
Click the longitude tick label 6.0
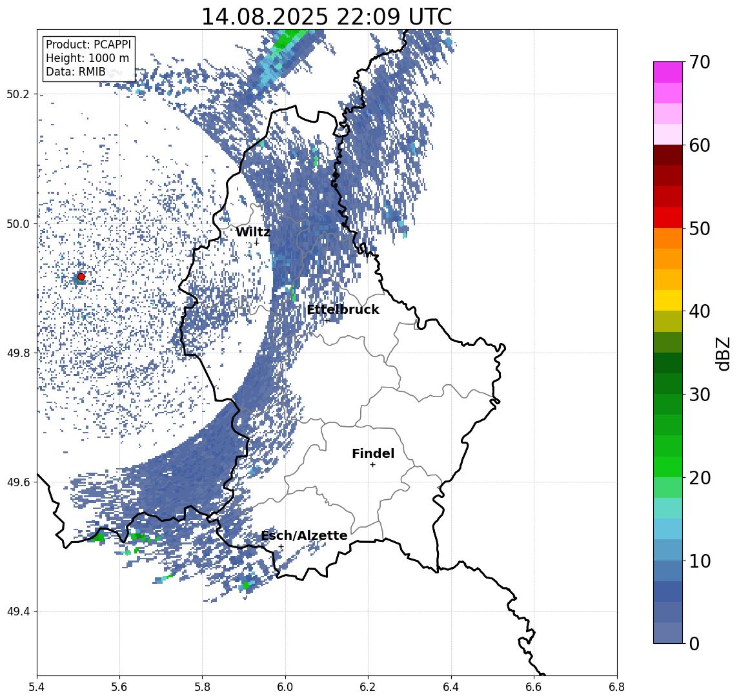286,687
